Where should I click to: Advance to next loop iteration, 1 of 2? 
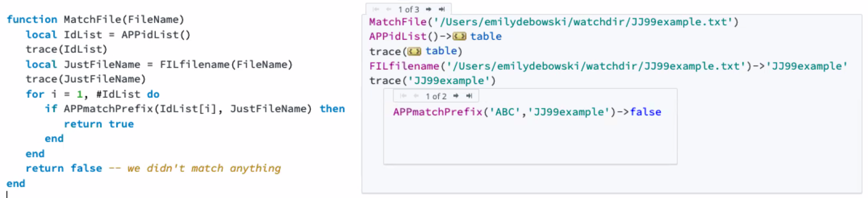[456, 96]
